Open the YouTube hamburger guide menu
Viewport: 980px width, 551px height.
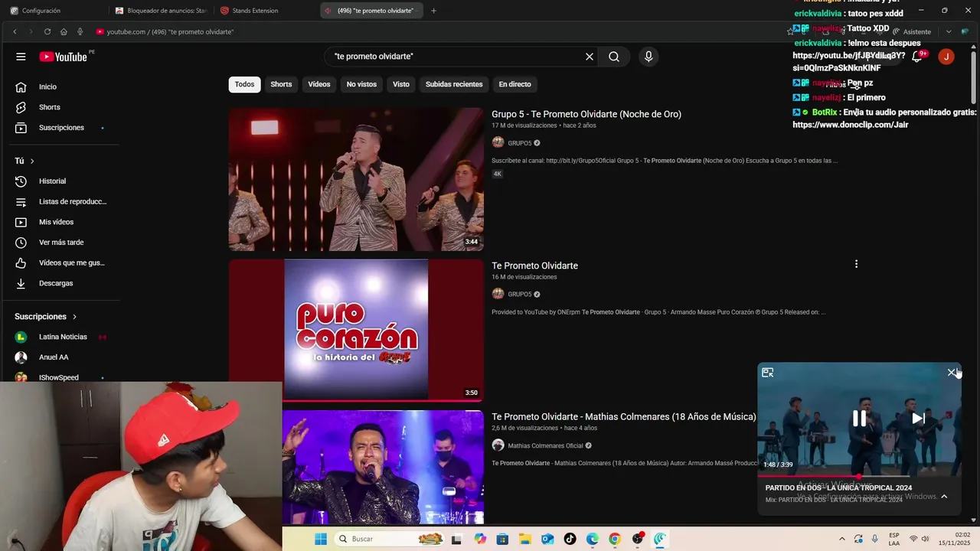pos(21,57)
